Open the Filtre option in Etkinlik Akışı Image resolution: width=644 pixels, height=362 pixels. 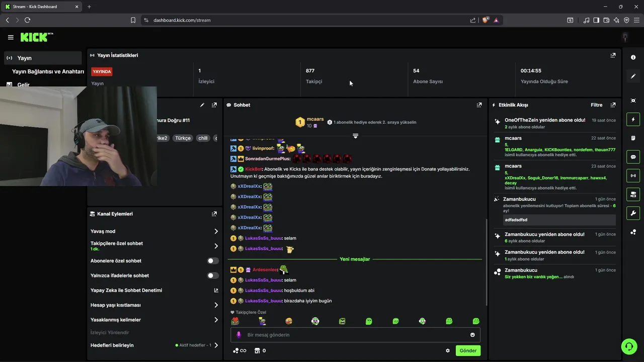coord(596,105)
